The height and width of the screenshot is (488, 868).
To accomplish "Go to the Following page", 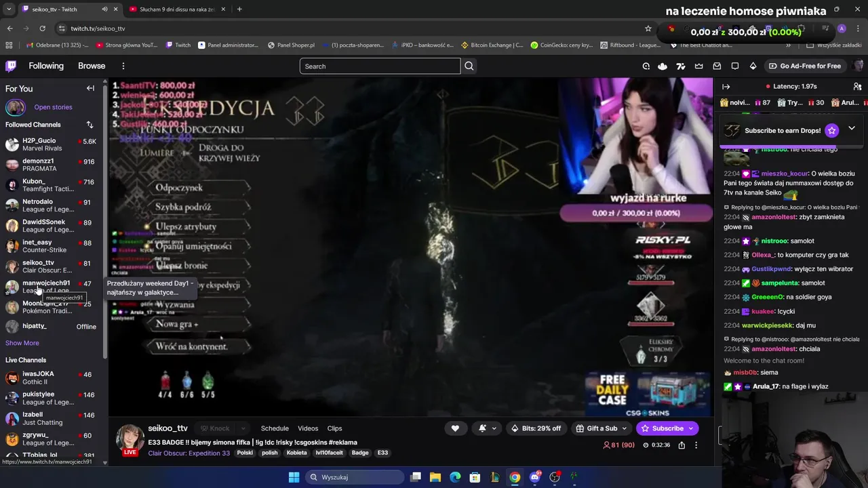I will tap(46, 66).
